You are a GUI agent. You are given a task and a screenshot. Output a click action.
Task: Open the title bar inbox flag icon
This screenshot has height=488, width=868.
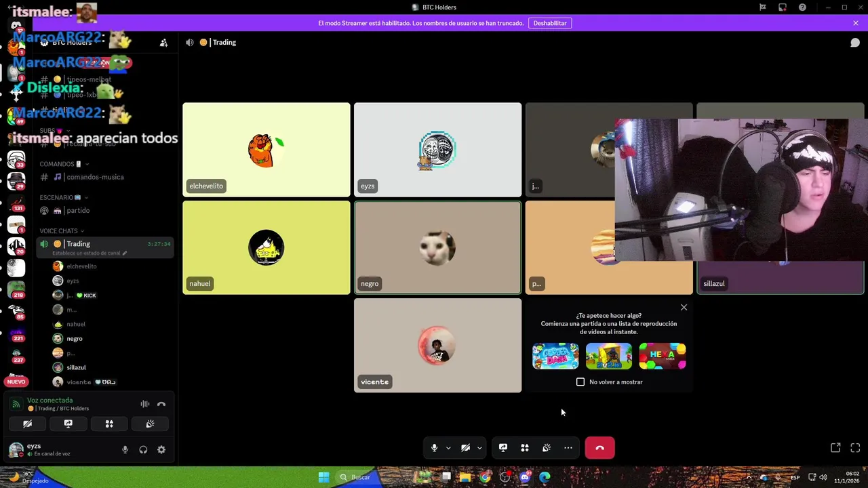click(763, 7)
